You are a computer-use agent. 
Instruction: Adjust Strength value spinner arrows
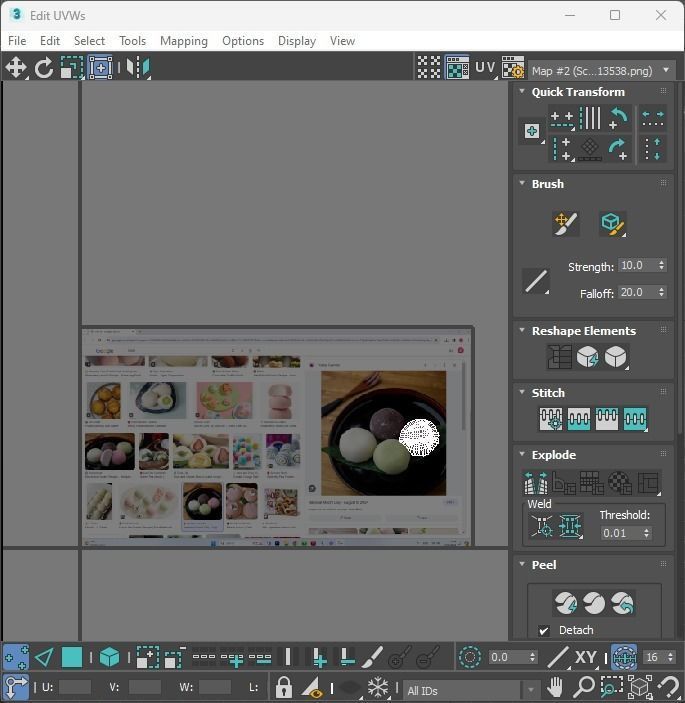tap(661, 265)
